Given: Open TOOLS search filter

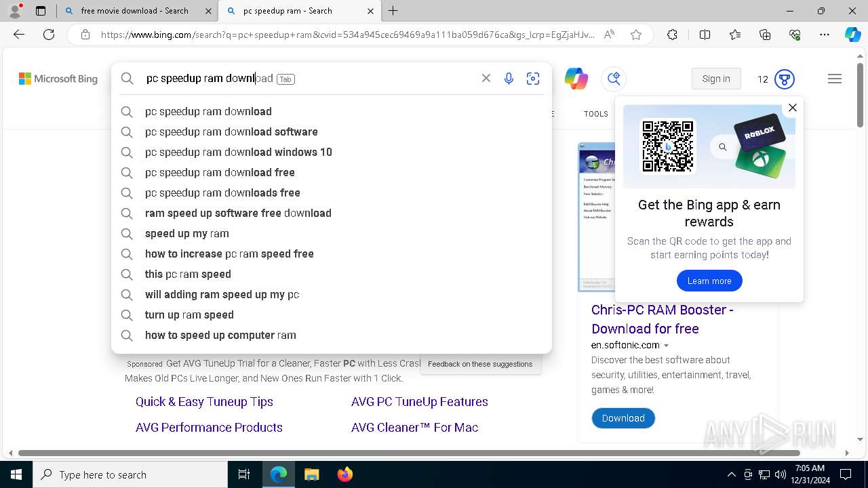Looking at the screenshot, I should 596,114.
